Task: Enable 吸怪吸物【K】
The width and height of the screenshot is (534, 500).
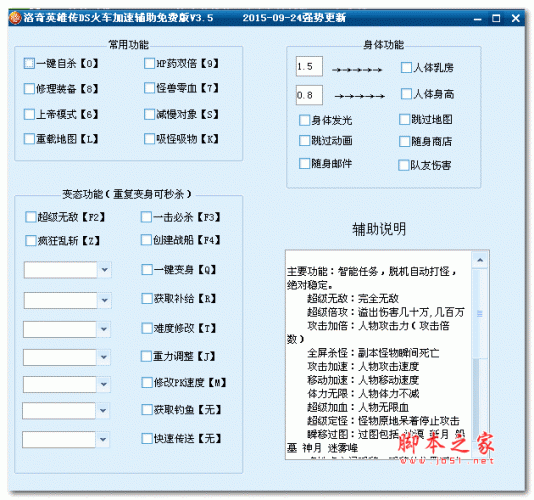Action: (149, 139)
